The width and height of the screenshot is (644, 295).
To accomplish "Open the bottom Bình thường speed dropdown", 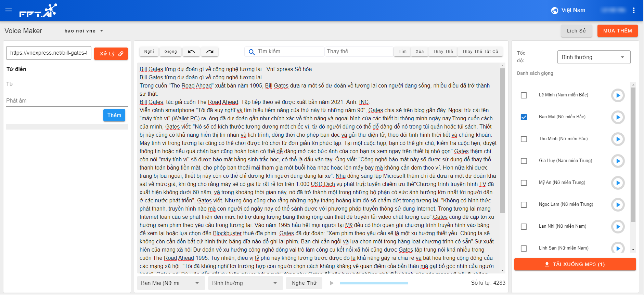I will click(245, 283).
